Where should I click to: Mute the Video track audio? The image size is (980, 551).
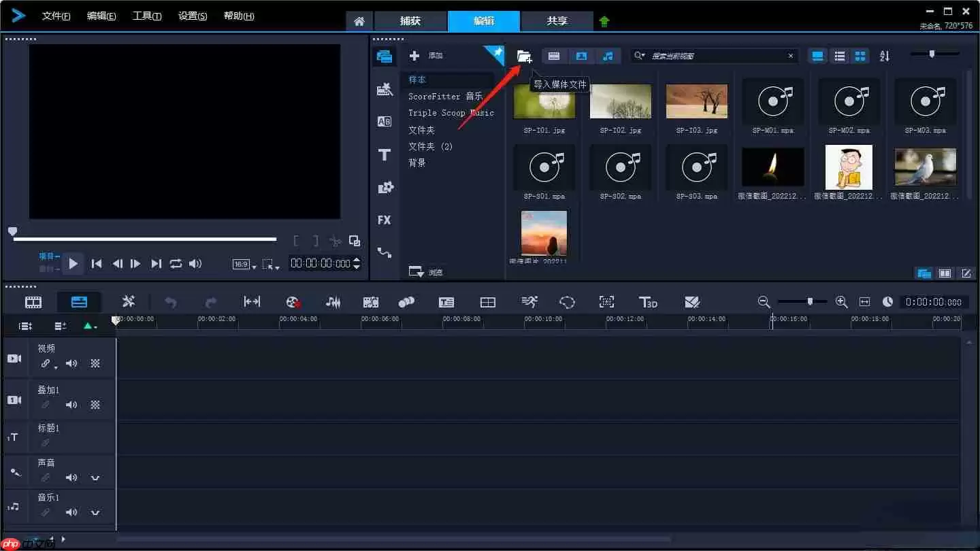point(71,363)
